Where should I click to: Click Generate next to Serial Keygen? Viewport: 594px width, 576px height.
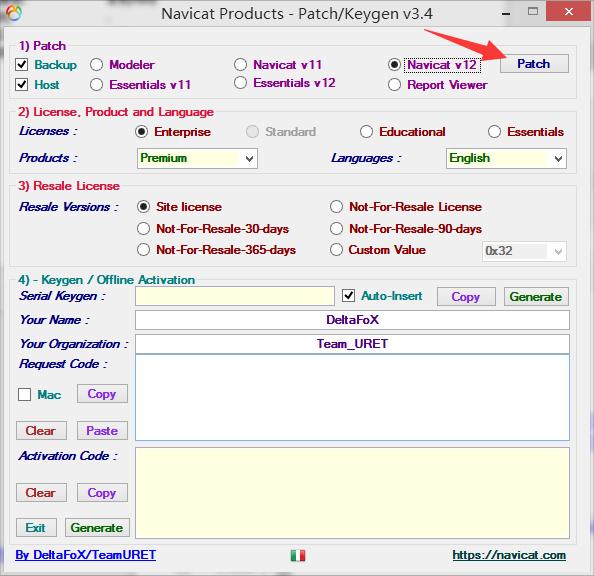(536, 296)
